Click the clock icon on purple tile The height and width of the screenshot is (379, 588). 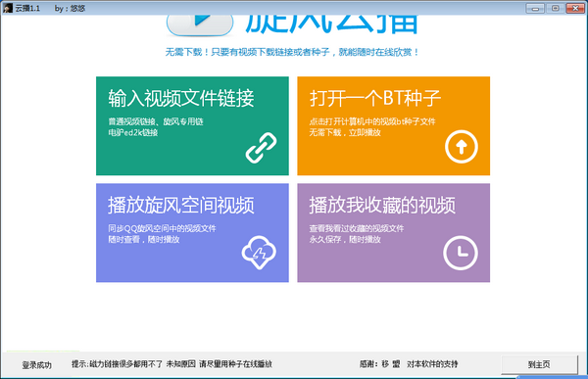pos(461,253)
